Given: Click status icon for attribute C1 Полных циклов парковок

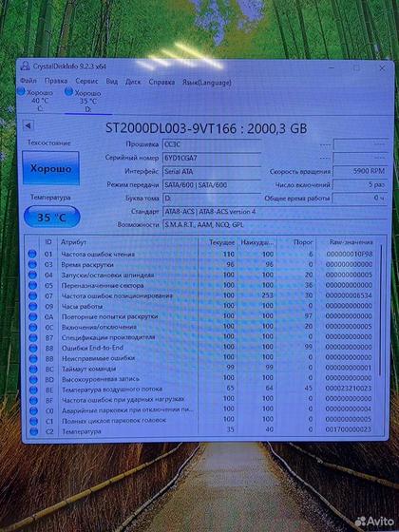Looking at the screenshot, I should click(x=33, y=421).
